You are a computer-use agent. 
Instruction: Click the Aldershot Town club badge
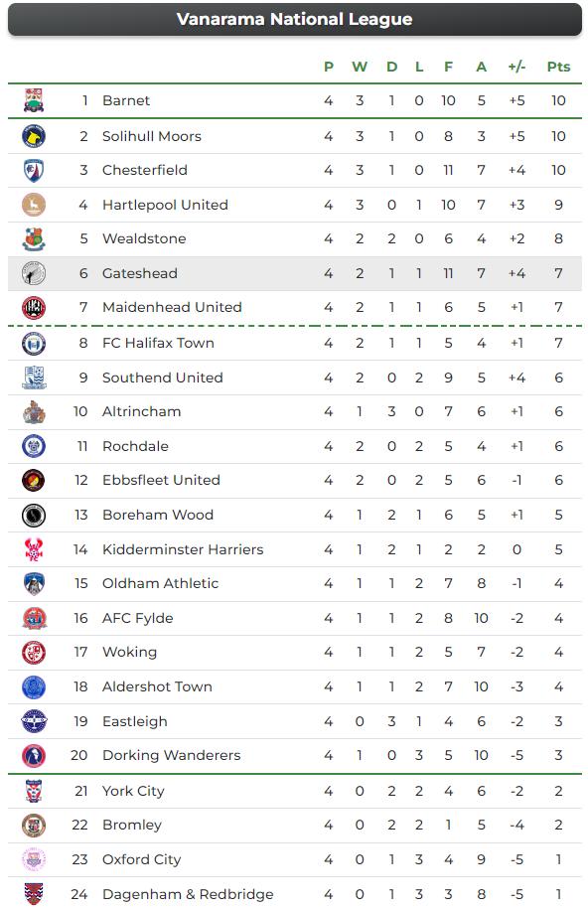[x=34, y=687]
